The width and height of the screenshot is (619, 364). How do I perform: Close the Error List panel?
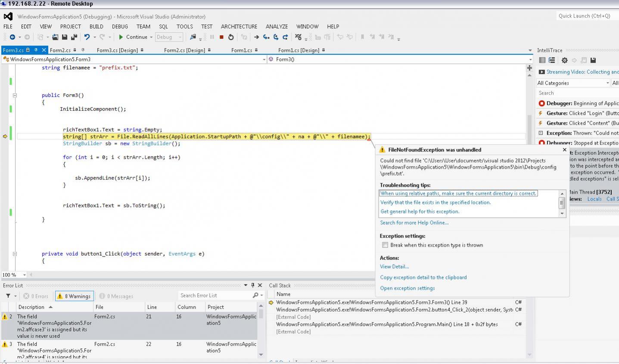click(x=260, y=285)
